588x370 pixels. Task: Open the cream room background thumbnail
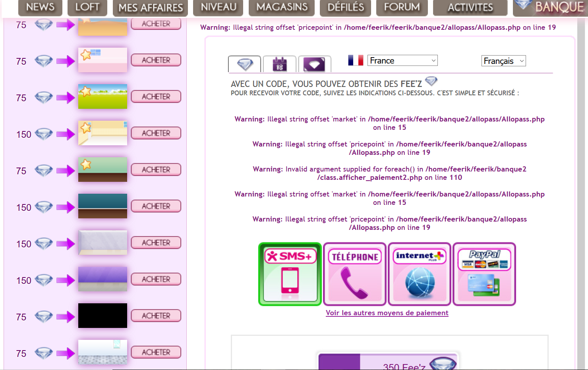pyautogui.click(x=103, y=133)
